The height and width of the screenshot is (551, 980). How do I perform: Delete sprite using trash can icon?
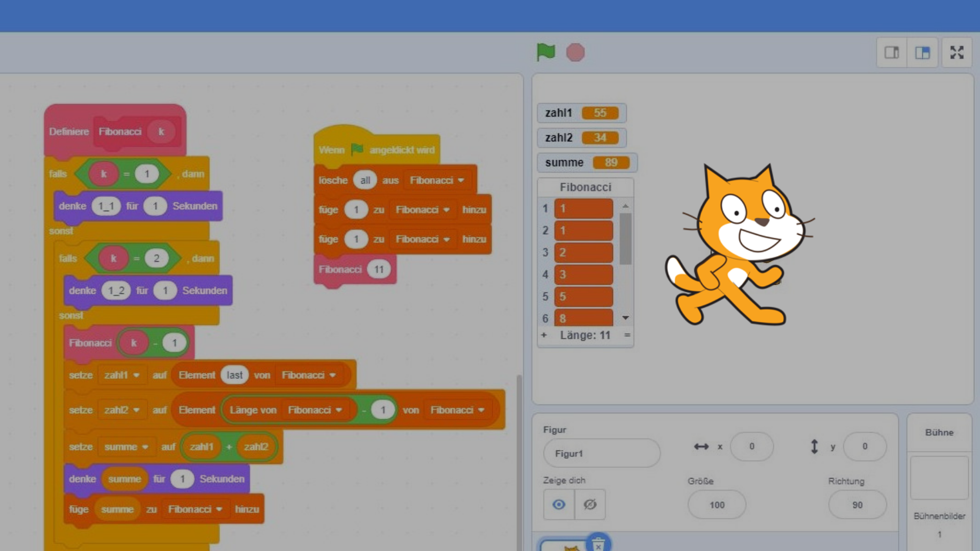tap(598, 544)
